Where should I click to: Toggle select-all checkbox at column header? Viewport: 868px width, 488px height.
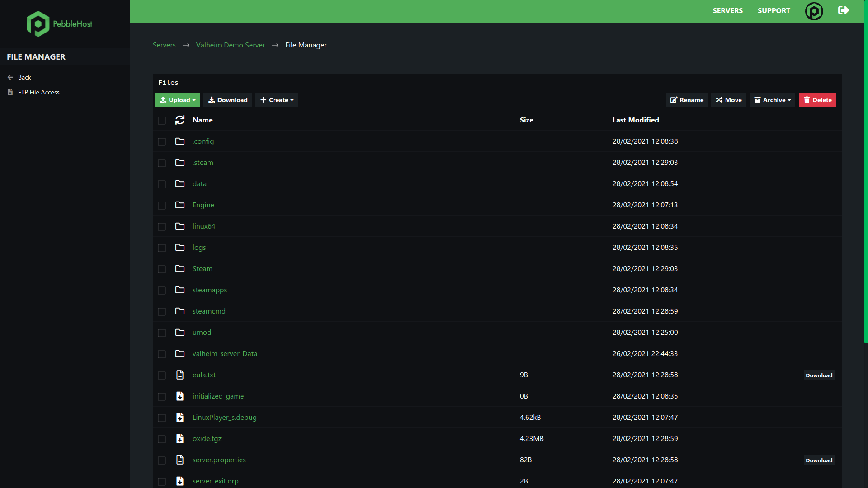click(x=161, y=120)
